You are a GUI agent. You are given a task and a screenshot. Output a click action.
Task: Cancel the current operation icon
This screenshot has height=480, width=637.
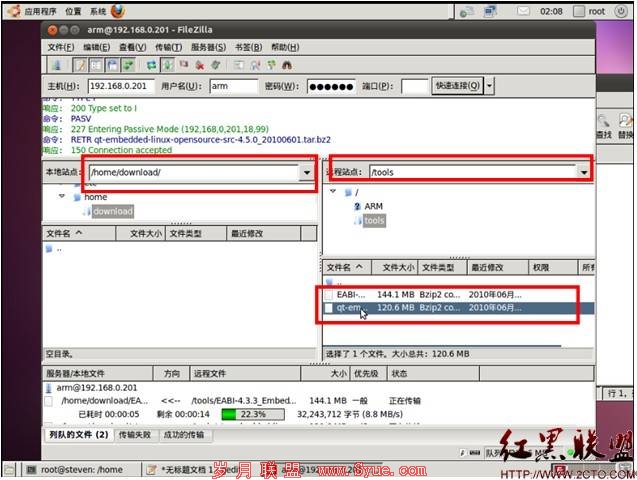point(184,65)
